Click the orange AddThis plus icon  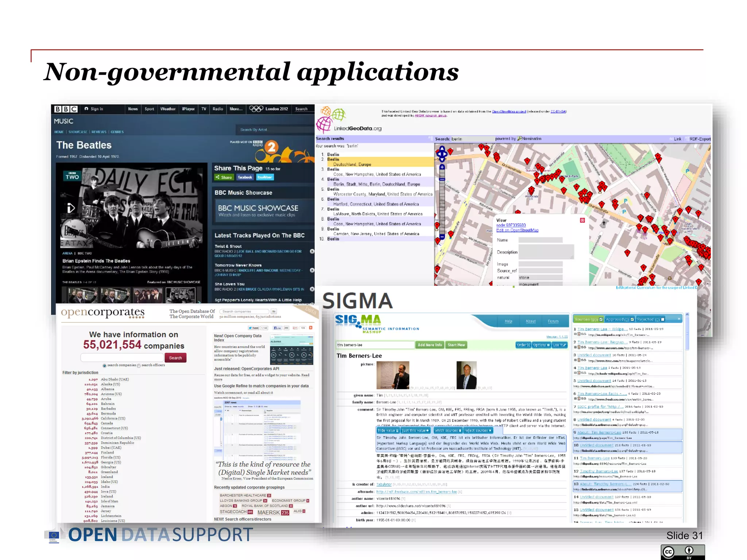[311, 328]
